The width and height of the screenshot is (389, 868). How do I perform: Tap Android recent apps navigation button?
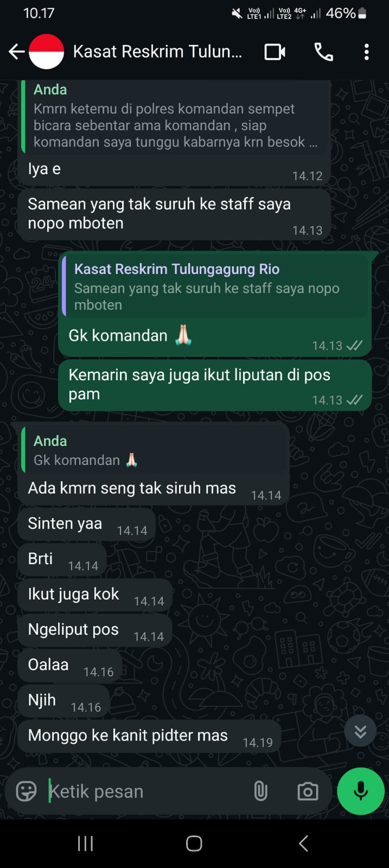click(85, 843)
